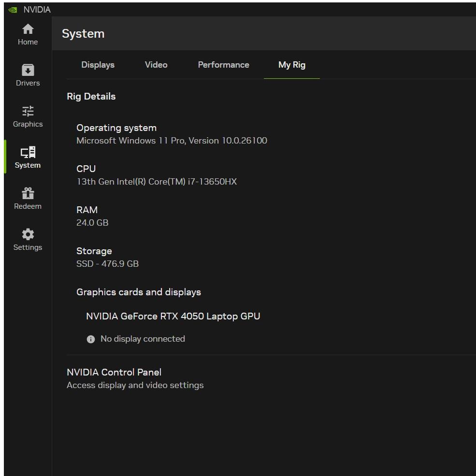Image resolution: width=476 pixels, height=476 pixels.
Task: Switch to the Video tab
Action: (156, 65)
